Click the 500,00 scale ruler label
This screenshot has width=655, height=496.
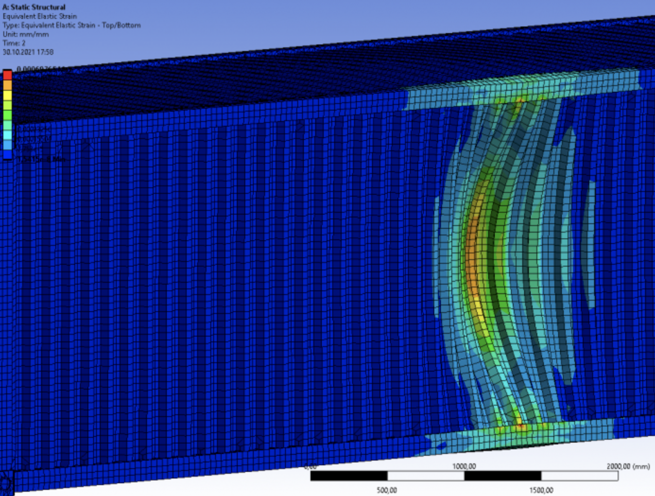click(x=387, y=490)
